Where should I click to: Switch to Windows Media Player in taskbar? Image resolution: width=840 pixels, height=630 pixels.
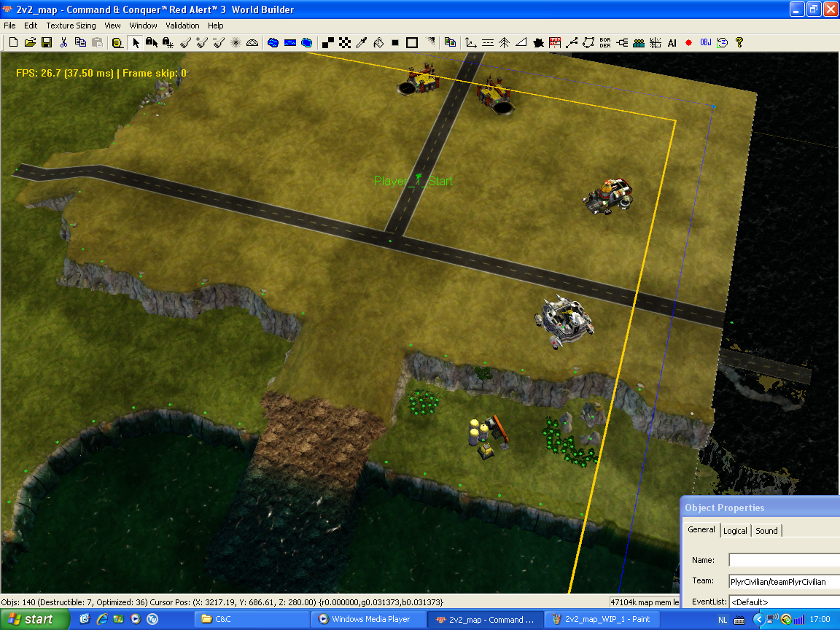(x=368, y=619)
